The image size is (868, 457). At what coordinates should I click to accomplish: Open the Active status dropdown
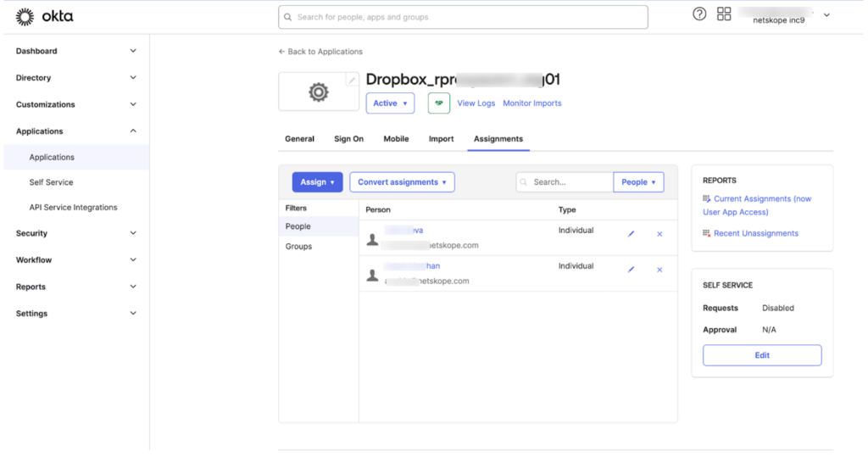tap(390, 103)
